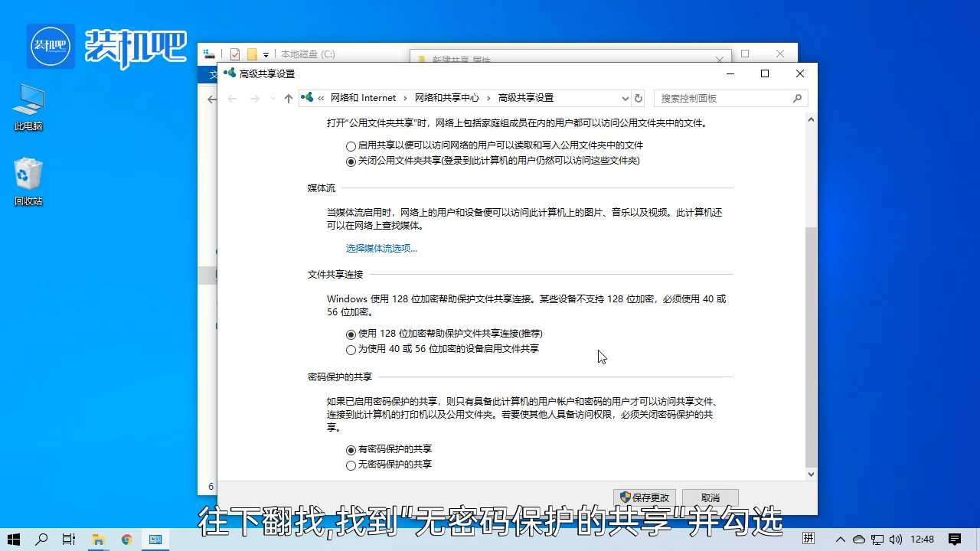980x551 pixels.
Task: Click the Windows Start button
Action: pyautogui.click(x=12, y=539)
